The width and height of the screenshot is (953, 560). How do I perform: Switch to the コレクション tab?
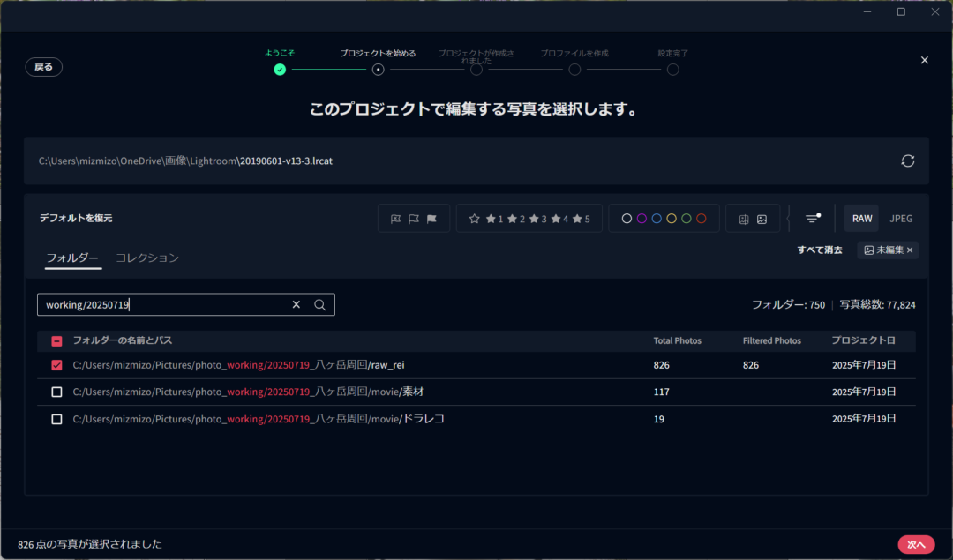(x=147, y=258)
